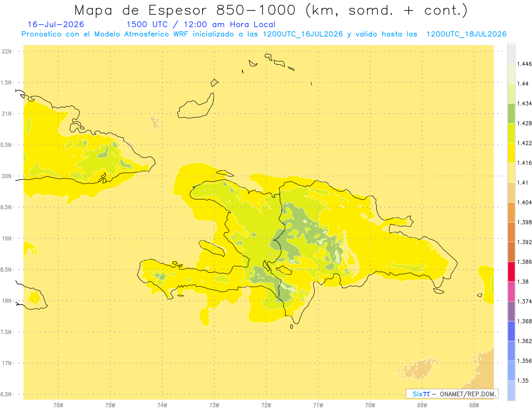The image size is (532, 411).
Task: Pick the purple legend swatch between 1.368 and 1.374
Action: (511, 311)
